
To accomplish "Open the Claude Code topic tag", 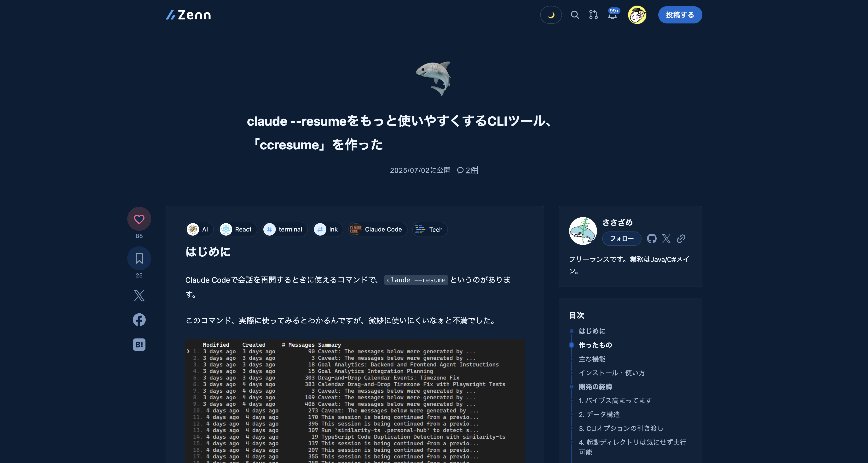I will click(x=378, y=229).
